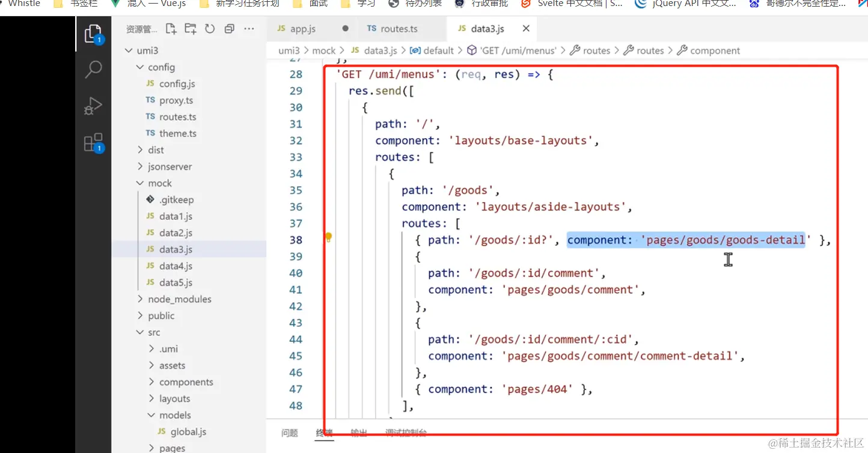Viewport: 868px width, 453px height.
Task: Open theme.ts in the explorer tree
Action: pyautogui.click(x=177, y=133)
